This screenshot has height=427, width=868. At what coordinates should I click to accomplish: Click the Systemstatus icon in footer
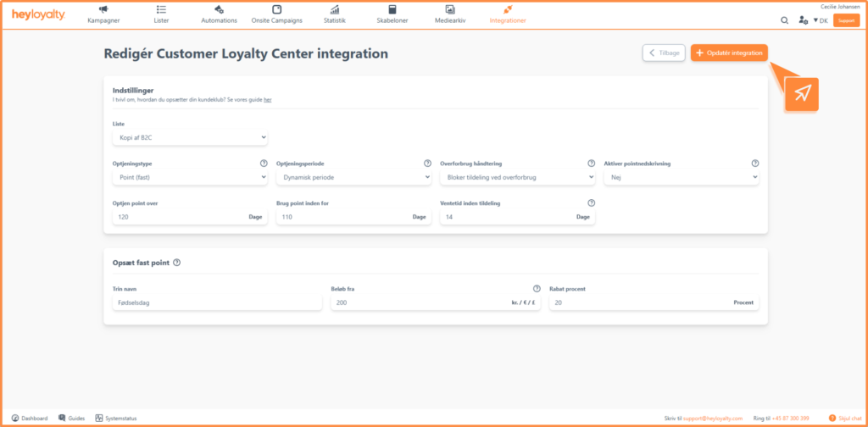[x=99, y=419]
